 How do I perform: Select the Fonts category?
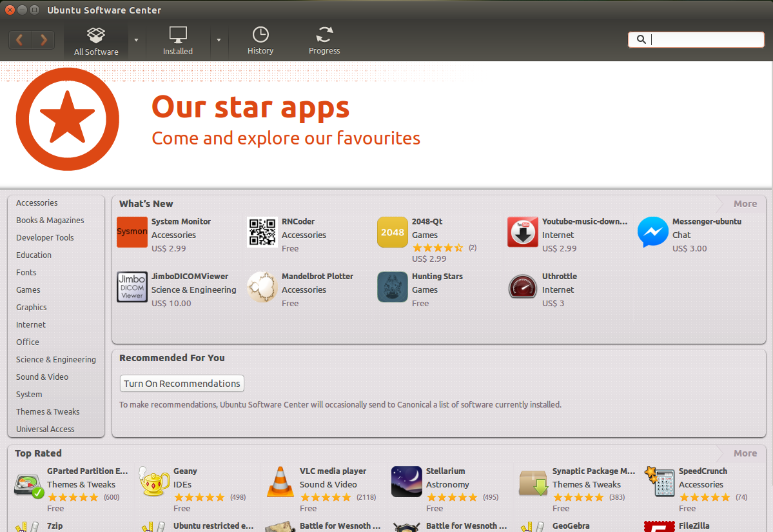click(x=26, y=272)
